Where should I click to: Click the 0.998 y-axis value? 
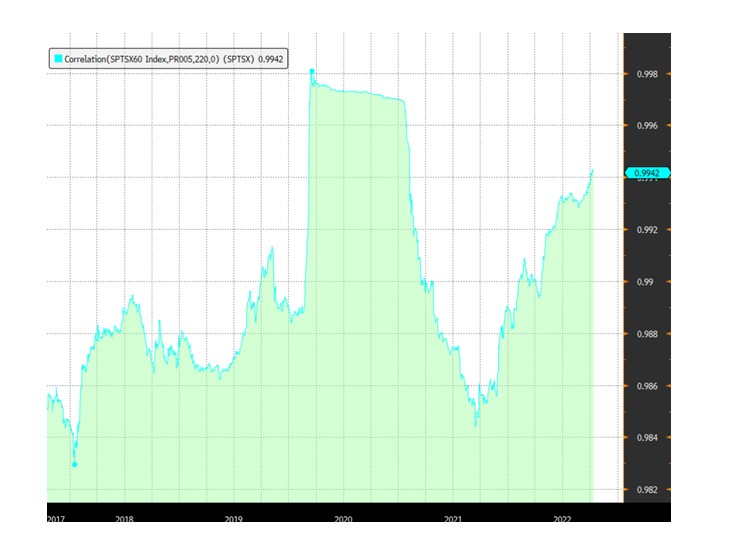pyautogui.click(x=646, y=74)
